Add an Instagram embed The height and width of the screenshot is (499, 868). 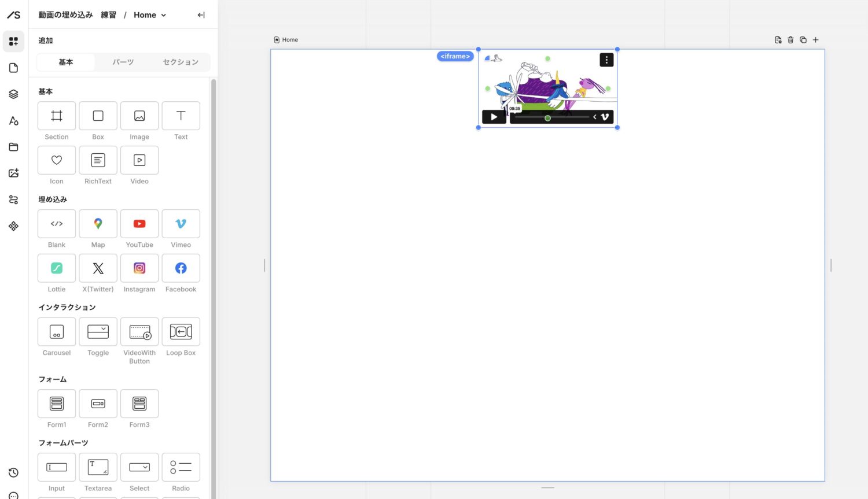[x=139, y=269]
